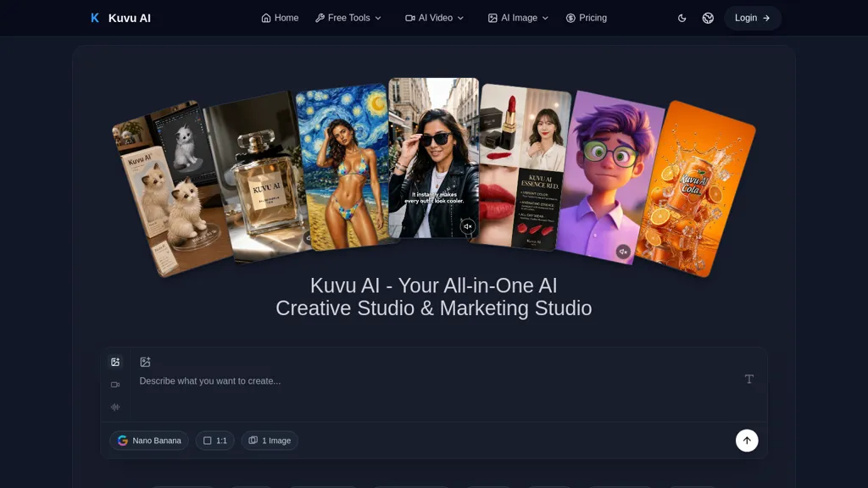Open the language globe selector
Viewport: 868px width, 488px height.
[708, 18]
